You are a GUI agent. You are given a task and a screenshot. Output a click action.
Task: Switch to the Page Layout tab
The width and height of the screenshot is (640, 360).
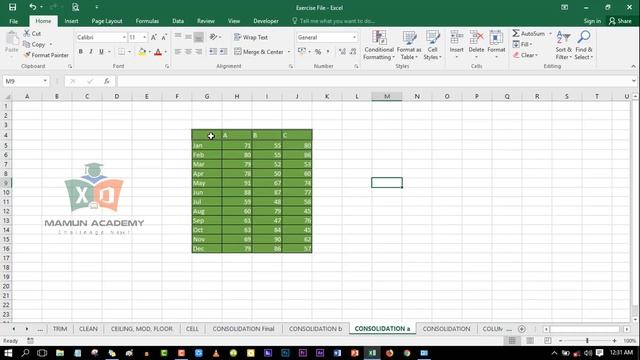(x=107, y=21)
